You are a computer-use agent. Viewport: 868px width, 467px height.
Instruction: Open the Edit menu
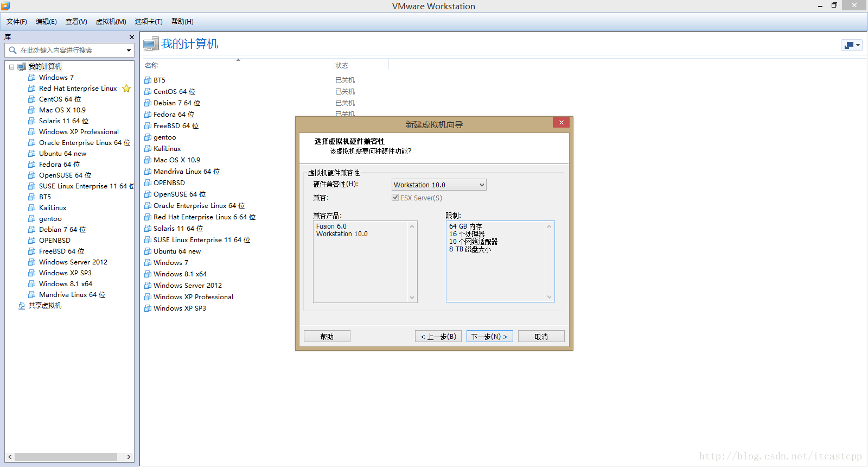pos(46,22)
